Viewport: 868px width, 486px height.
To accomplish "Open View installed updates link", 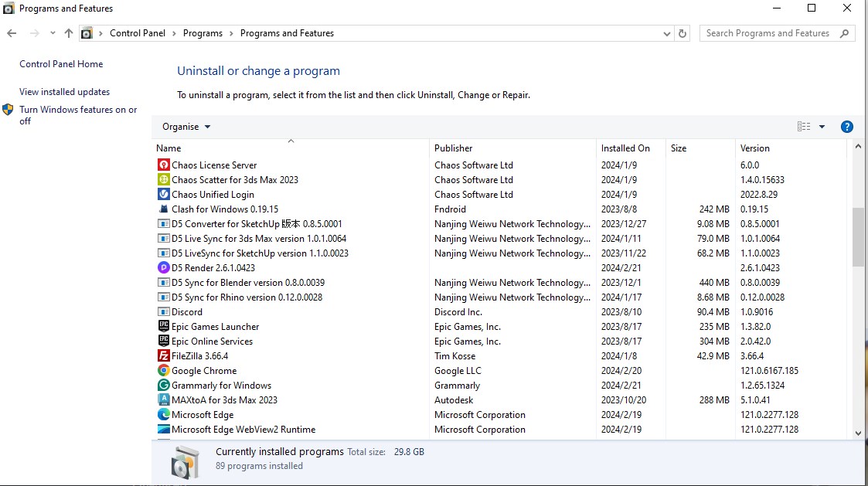I will [x=64, y=92].
